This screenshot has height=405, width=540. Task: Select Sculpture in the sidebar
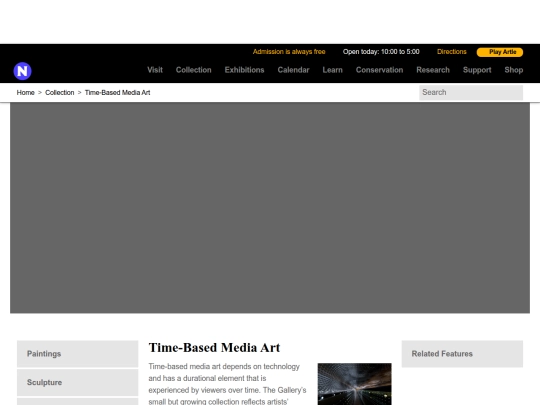pyautogui.click(x=77, y=382)
